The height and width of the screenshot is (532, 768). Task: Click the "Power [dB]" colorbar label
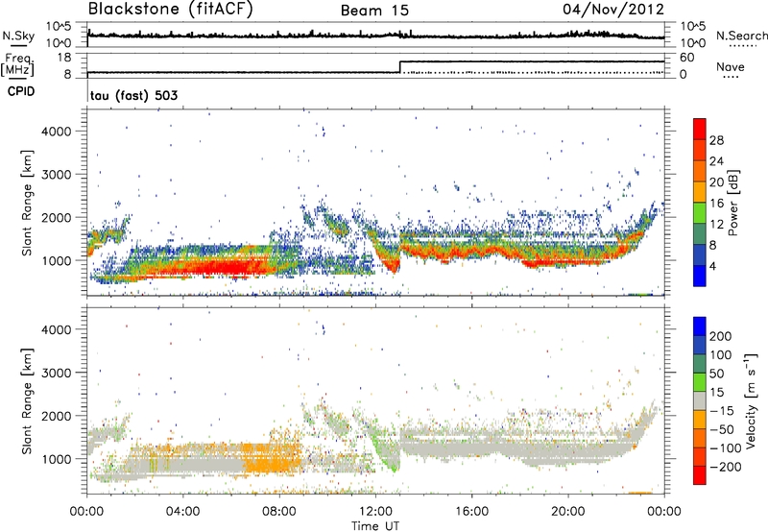(x=733, y=203)
